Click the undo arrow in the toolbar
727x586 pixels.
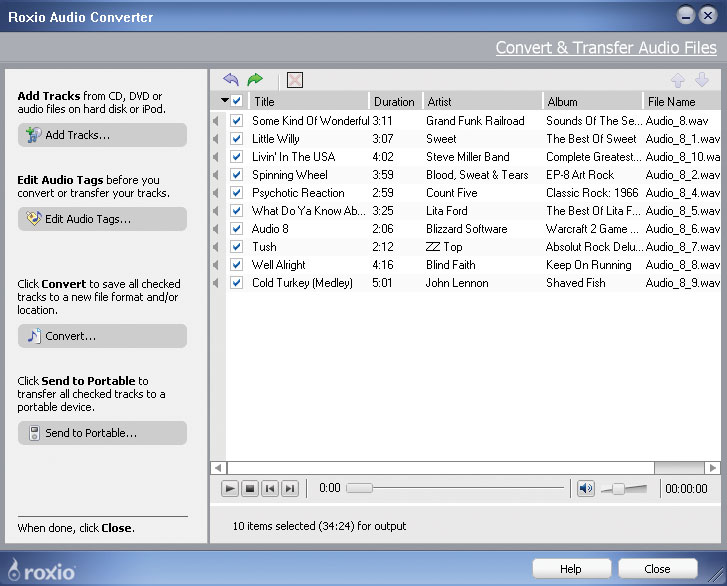(231, 80)
